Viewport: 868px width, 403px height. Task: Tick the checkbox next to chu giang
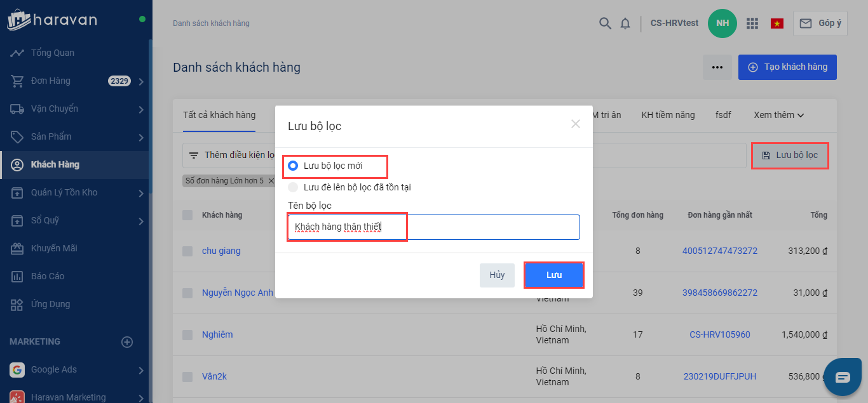pos(187,251)
